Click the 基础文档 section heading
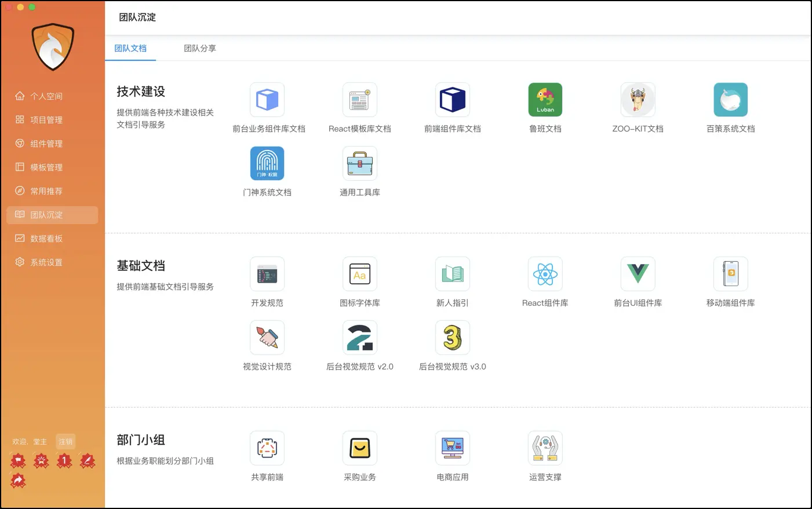This screenshot has width=812, height=509. pyautogui.click(x=141, y=266)
